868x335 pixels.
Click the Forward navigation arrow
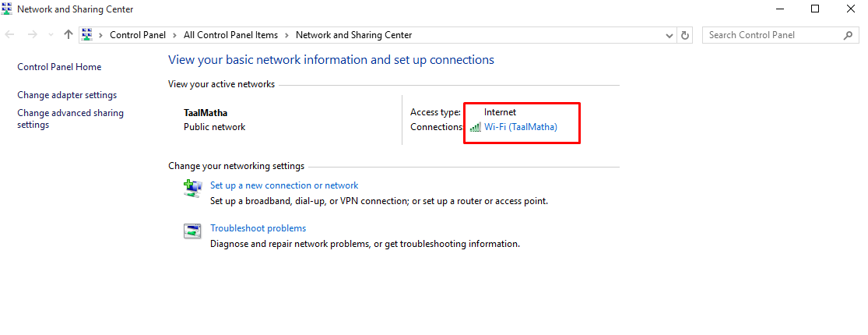click(x=33, y=35)
